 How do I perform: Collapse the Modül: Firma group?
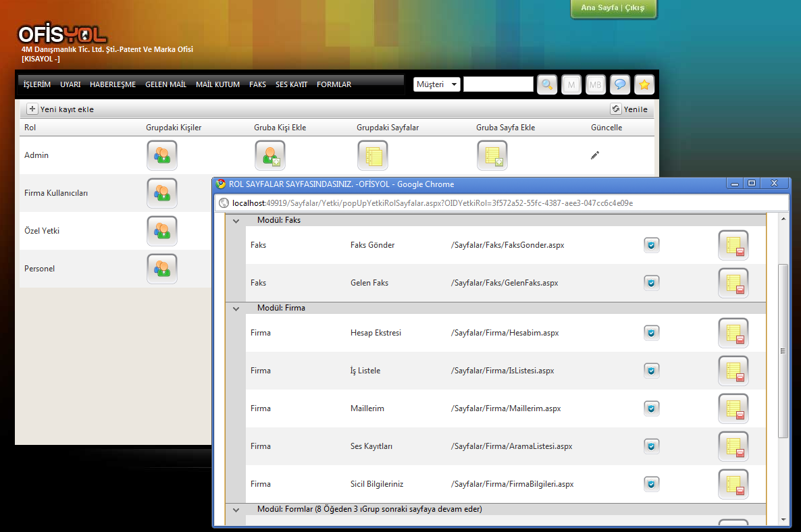click(x=236, y=309)
